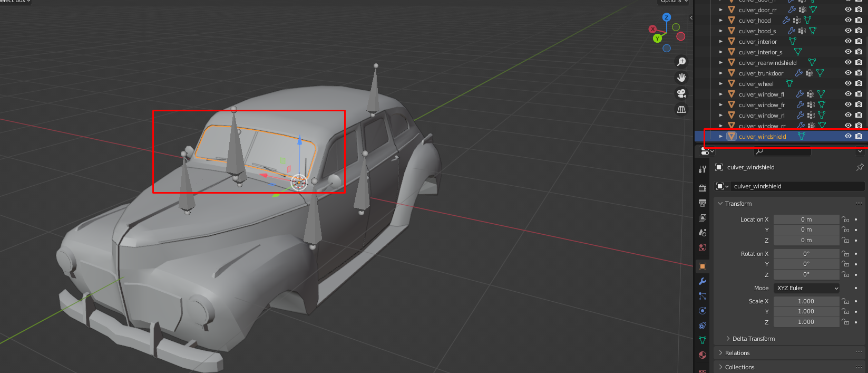This screenshot has width=868, height=373.
Task: Collapse the Transform panel
Action: pos(738,204)
